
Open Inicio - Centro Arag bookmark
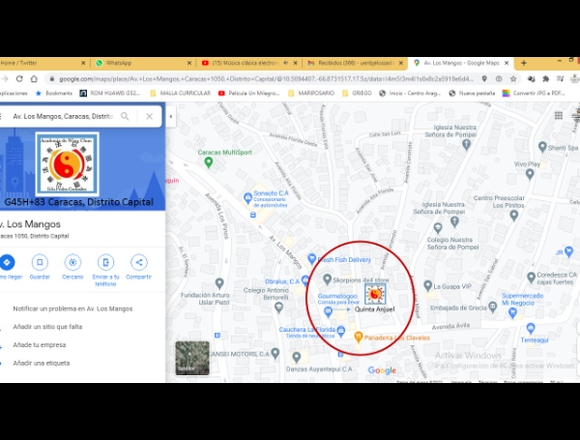pos(410,93)
